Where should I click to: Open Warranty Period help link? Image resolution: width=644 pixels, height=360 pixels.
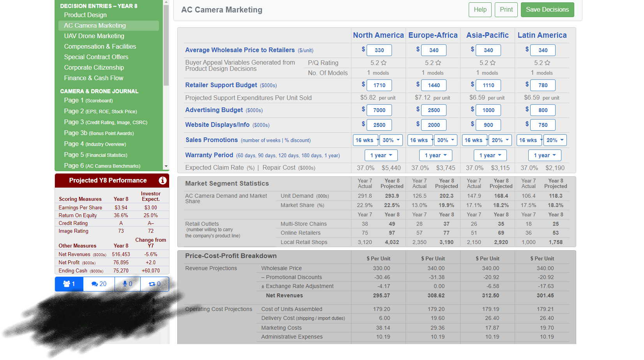pyautogui.click(x=209, y=155)
